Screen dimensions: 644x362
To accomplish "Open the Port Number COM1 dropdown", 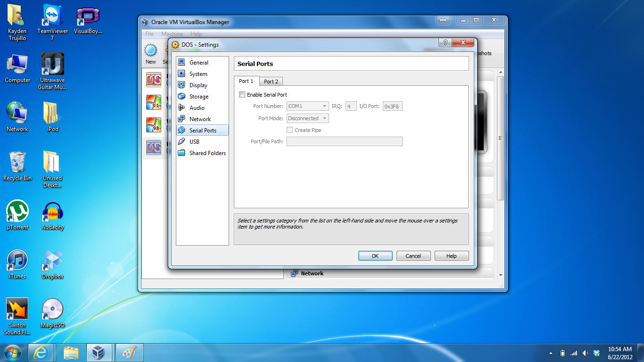I will 308,106.
